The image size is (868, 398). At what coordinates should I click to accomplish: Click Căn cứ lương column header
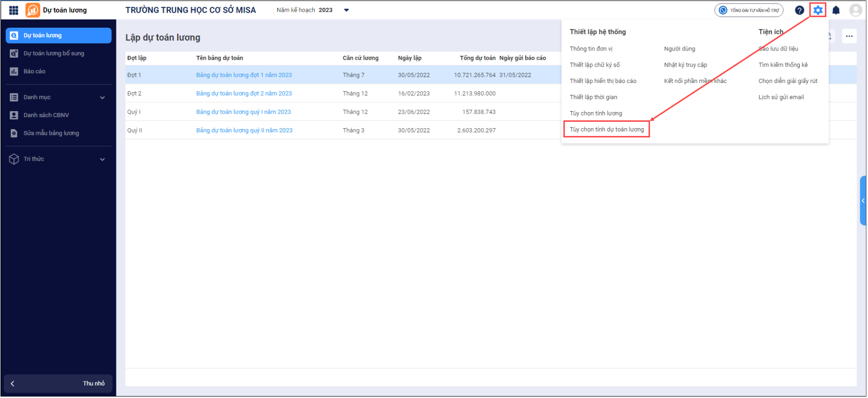point(360,58)
